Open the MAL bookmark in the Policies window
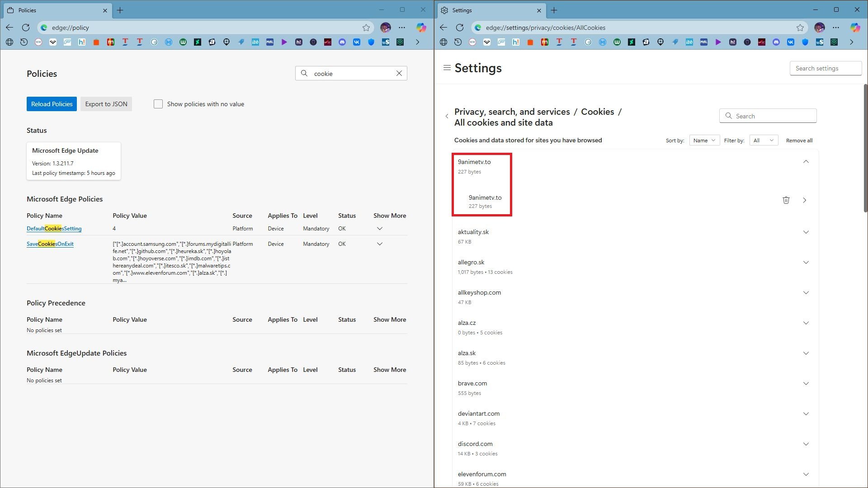This screenshot has height=488, width=868. pyautogui.click(x=270, y=42)
